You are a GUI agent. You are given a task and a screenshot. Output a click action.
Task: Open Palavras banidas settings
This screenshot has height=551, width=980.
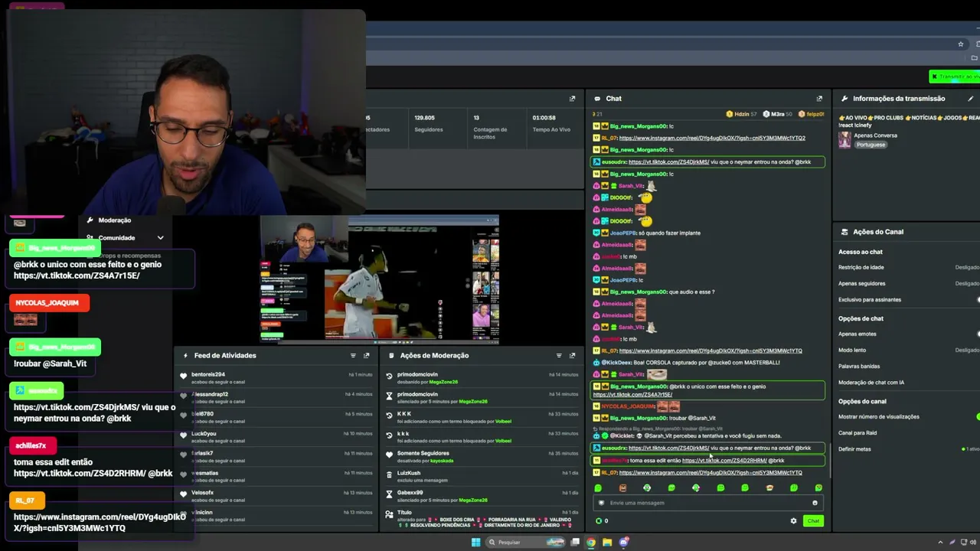[859, 367]
